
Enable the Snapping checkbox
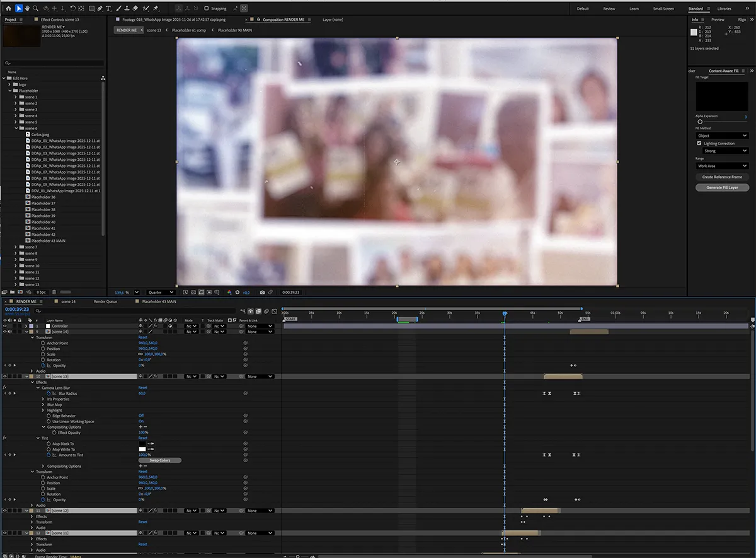click(x=207, y=9)
